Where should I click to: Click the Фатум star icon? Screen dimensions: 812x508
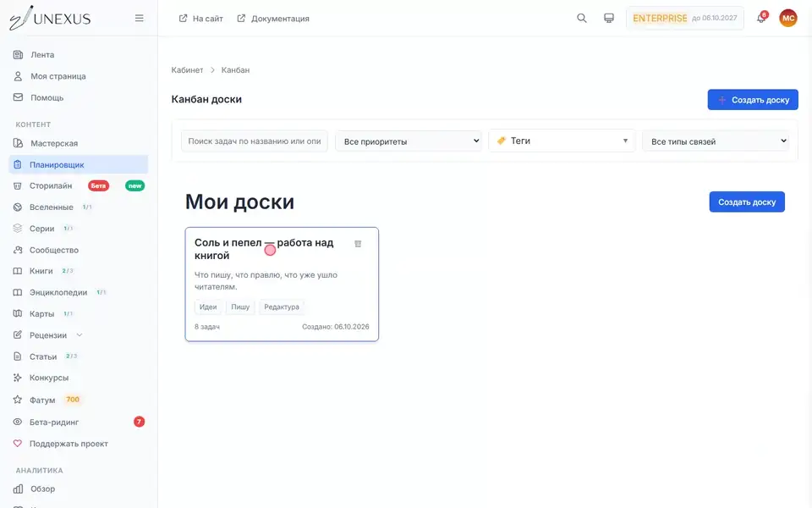[x=18, y=400]
